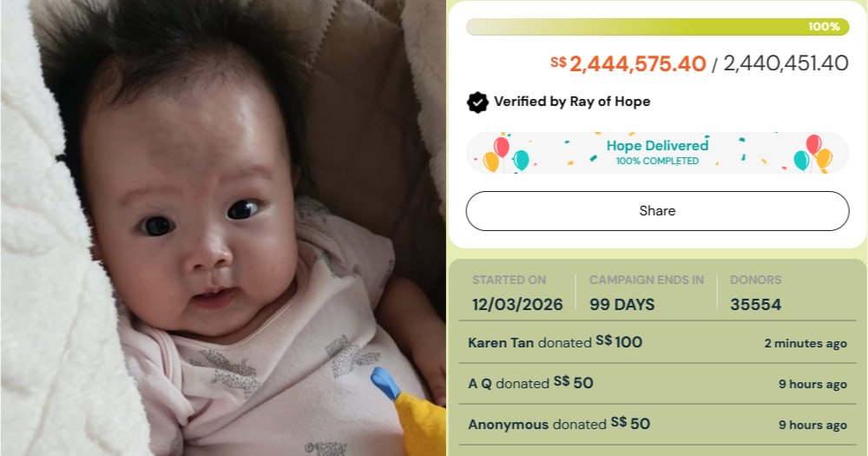Click the goal amount 2,440,451.40
The height and width of the screenshot is (456, 868).
click(x=786, y=63)
